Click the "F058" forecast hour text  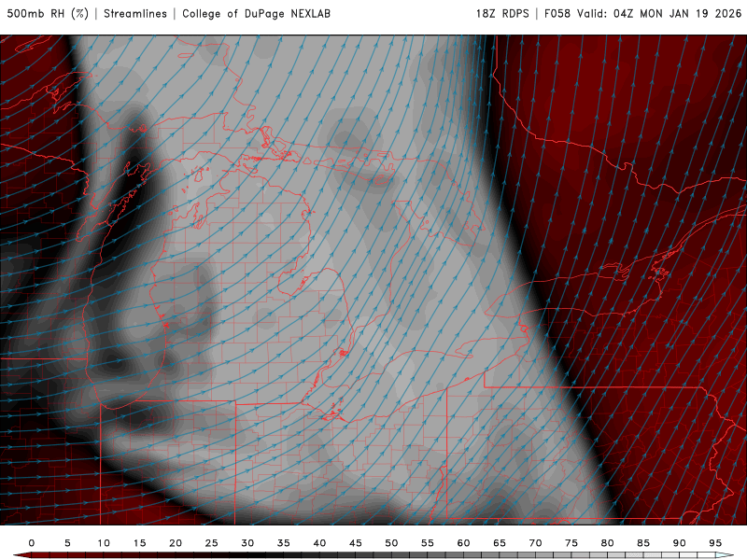pos(557,14)
